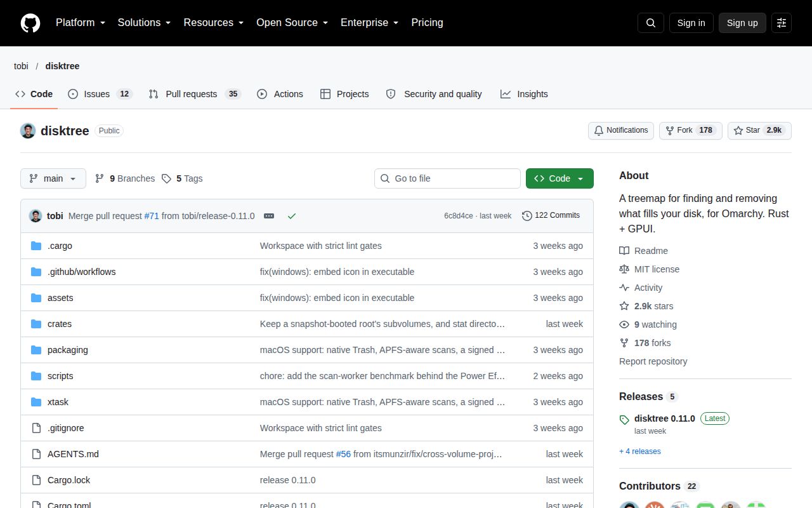Star the repo using Star 2.9k button
The width and height of the screenshot is (812, 508).
[x=759, y=131]
